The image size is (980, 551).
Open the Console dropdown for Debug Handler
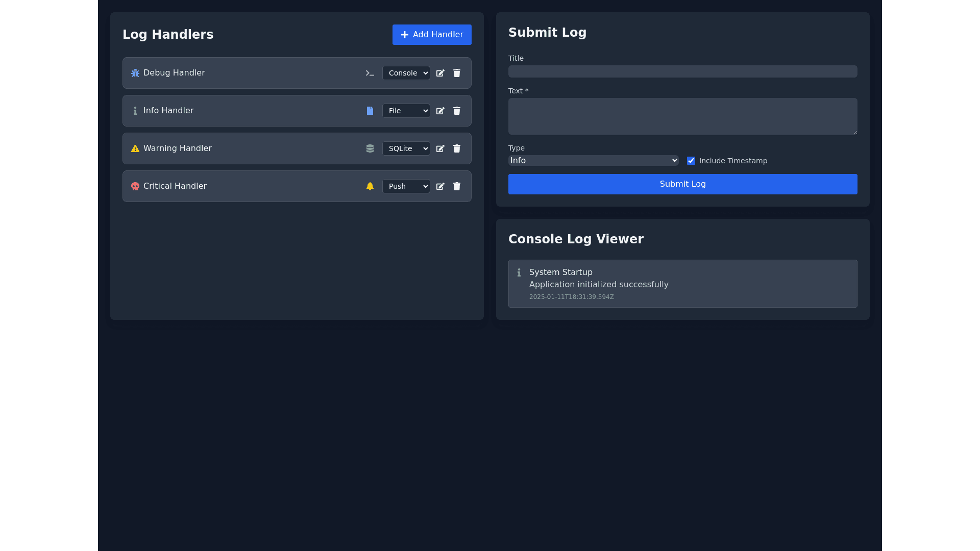[x=406, y=73]
